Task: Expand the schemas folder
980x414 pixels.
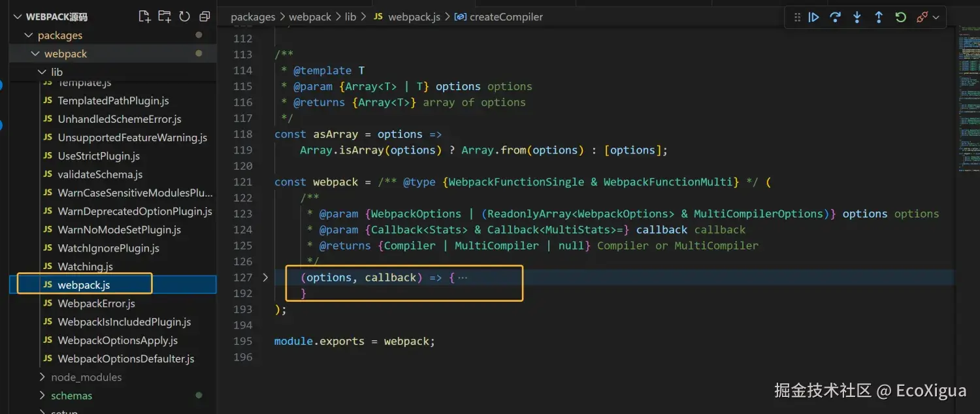Action: 42,396
